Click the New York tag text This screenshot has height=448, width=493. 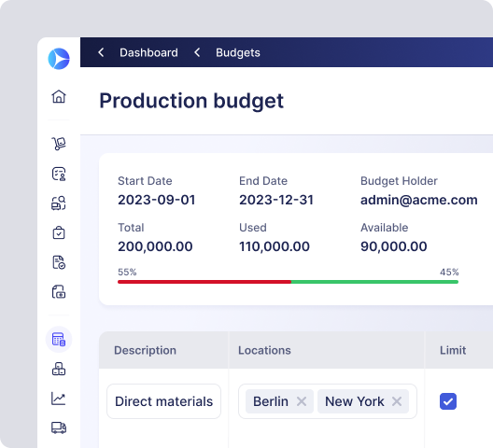click(x=355, y=401)
